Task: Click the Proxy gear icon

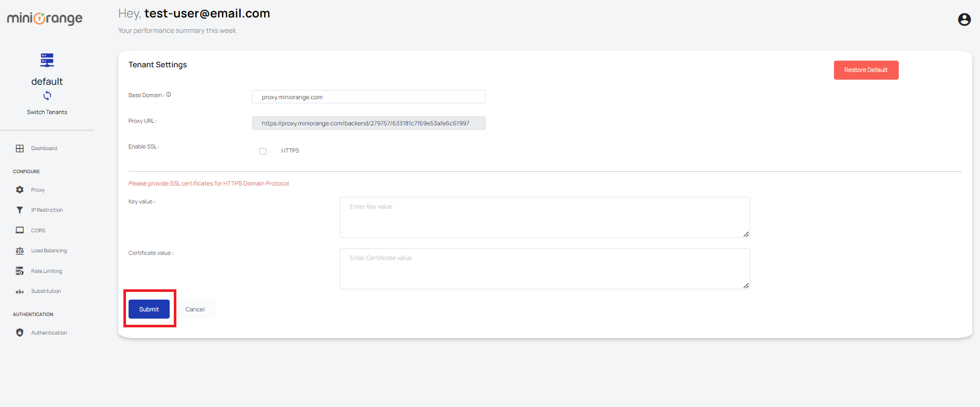Action: pyautogui.click(x=20, y=190)
